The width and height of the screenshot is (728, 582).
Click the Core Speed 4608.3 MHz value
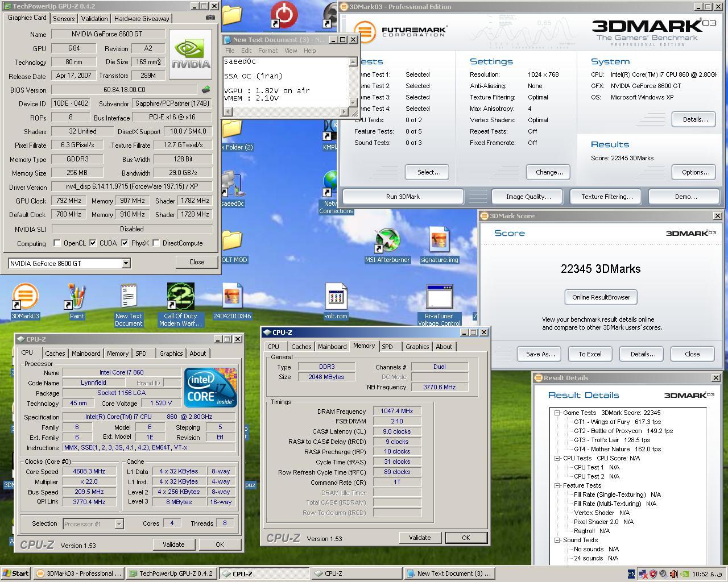pyautogui.click(x=90, y=471)
